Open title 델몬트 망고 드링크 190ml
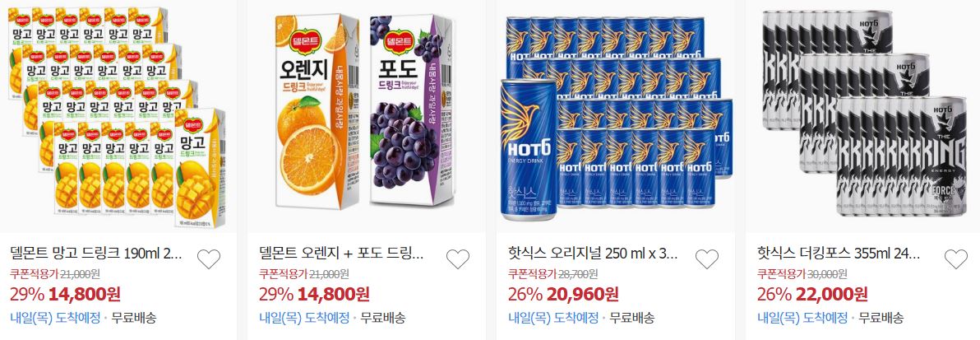 click(96, 254)
